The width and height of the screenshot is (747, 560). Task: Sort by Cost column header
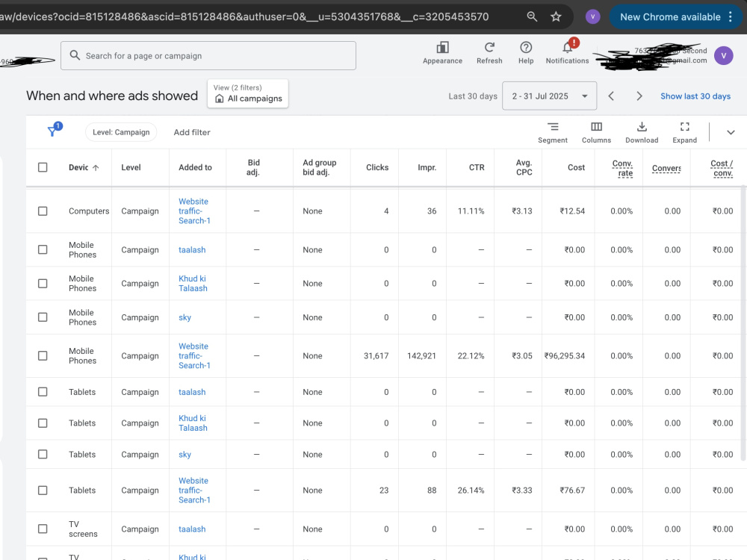click(x=576, y=167)
